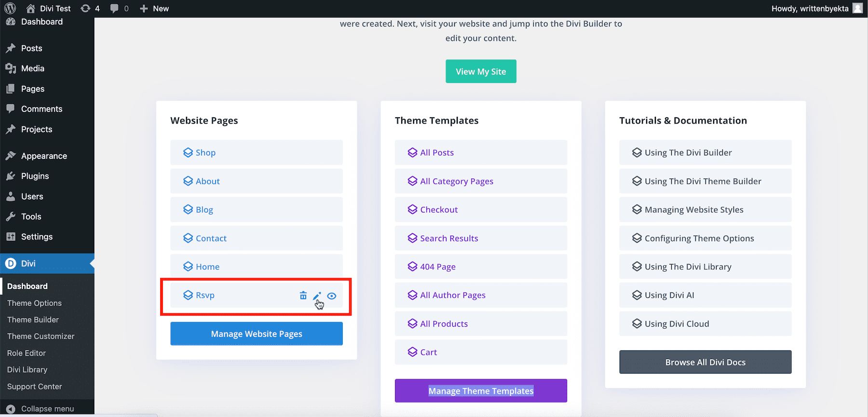Open the Blog website page
This screenshot has height=417, width=868.
point(257,209)
